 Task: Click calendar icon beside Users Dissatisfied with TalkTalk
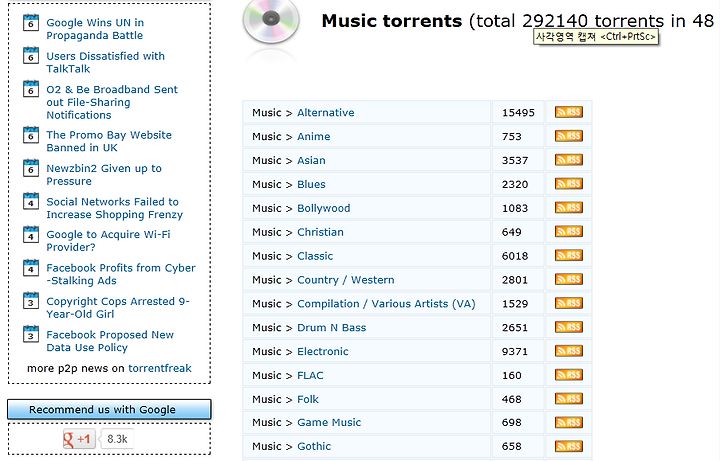coord(31,55)
